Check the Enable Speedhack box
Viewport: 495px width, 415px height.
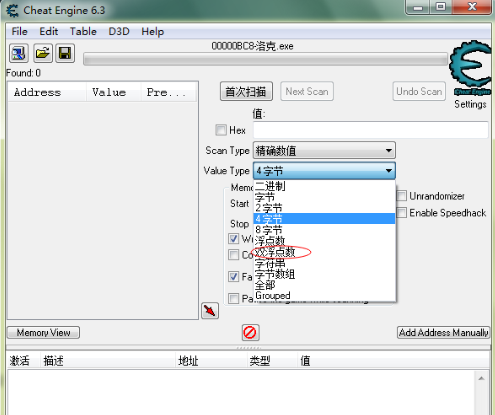pos(402,212)
